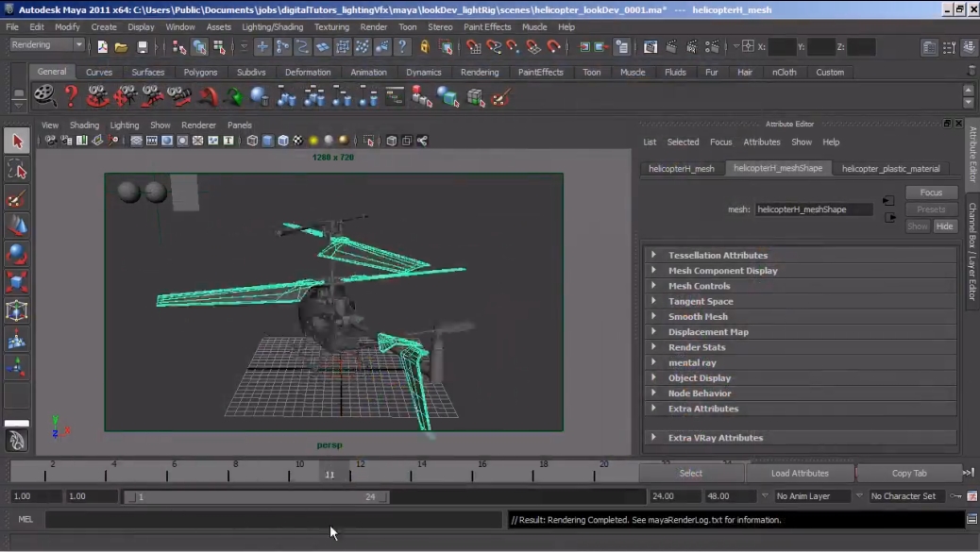980x552 pixels.
Task: Click the Focus button
Action: pos(931,192)
